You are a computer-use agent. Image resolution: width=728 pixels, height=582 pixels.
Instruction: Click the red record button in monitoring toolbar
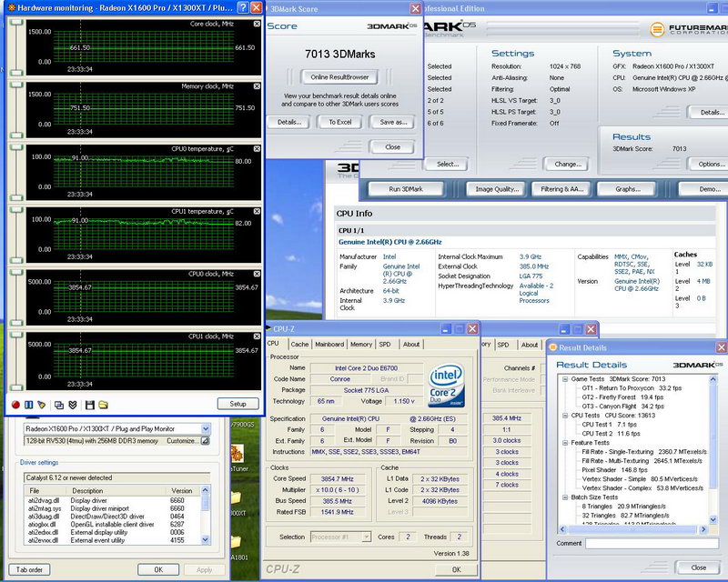[16, 404]
